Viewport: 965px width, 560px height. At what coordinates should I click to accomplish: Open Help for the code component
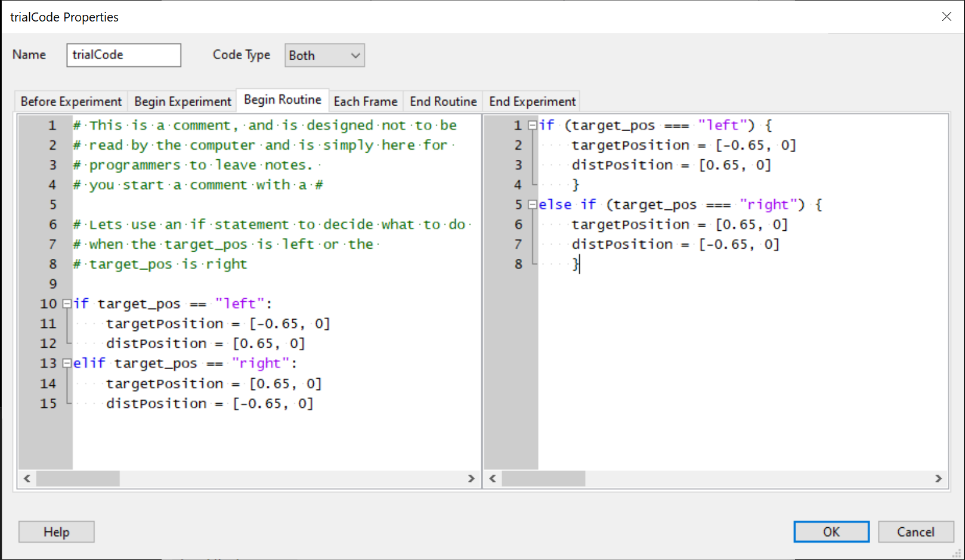(57, 532)
